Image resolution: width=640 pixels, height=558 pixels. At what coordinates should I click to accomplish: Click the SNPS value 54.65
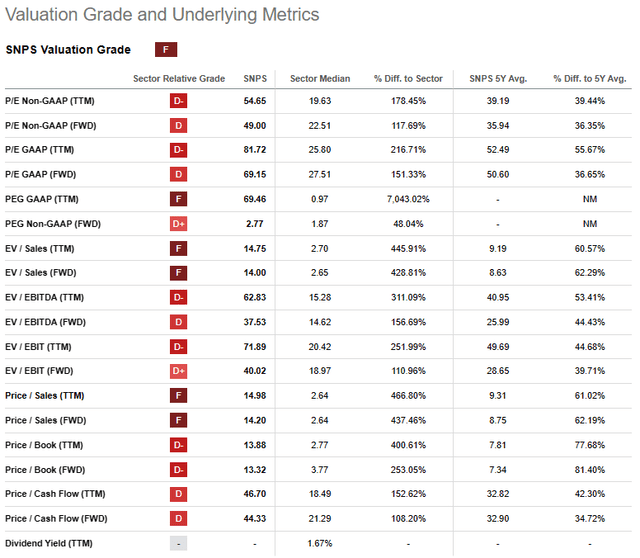255,101
